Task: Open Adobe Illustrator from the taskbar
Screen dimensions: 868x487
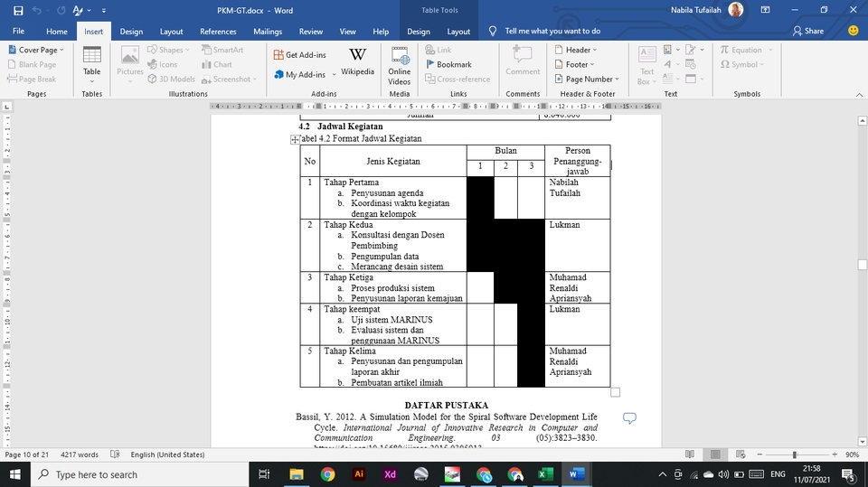Action: tap(358, 474)
